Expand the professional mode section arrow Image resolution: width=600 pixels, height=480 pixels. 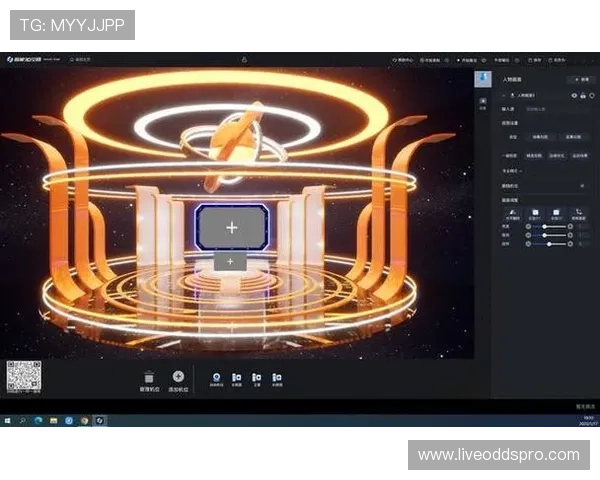(522, 171)
